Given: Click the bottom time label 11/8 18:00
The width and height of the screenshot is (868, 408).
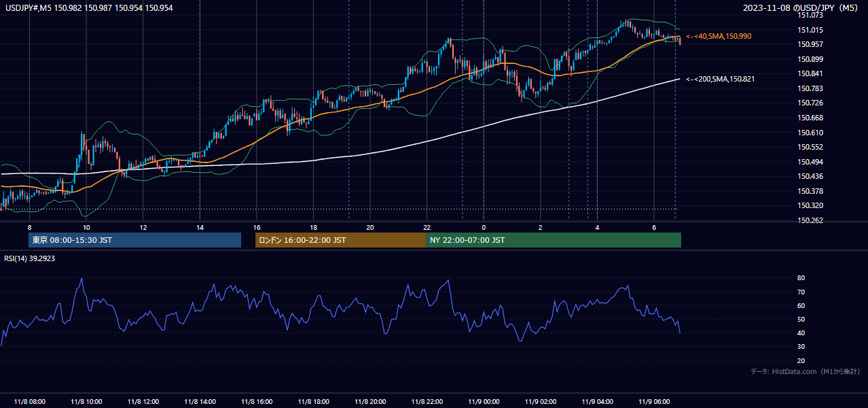Looking at the screenshot, I should (313, 402).
